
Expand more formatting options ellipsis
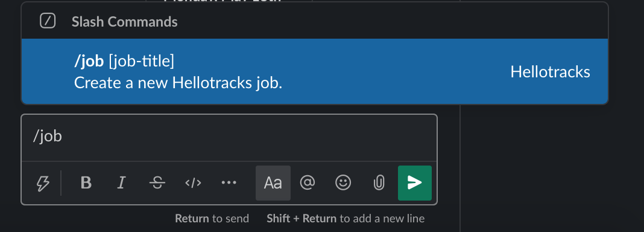(229, 182)
